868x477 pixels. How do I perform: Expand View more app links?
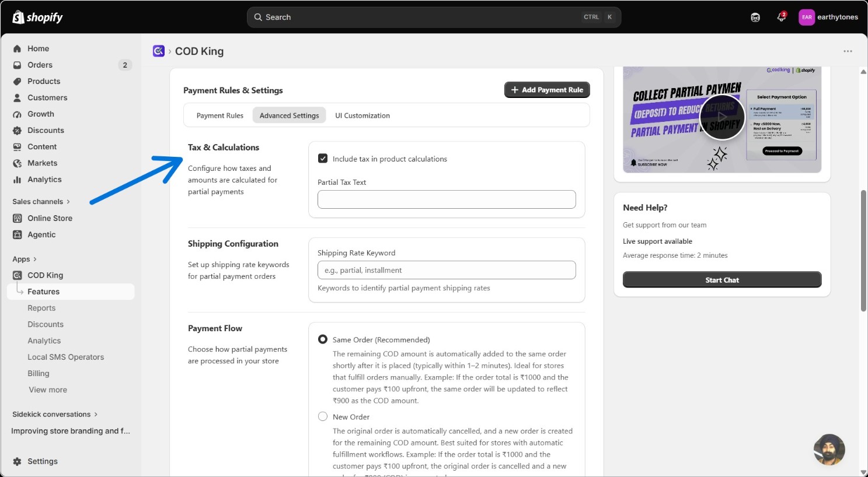48,390
